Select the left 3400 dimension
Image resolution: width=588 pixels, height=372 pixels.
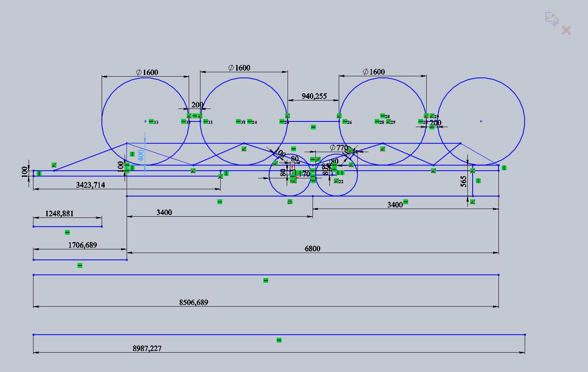tap(164, 212)
